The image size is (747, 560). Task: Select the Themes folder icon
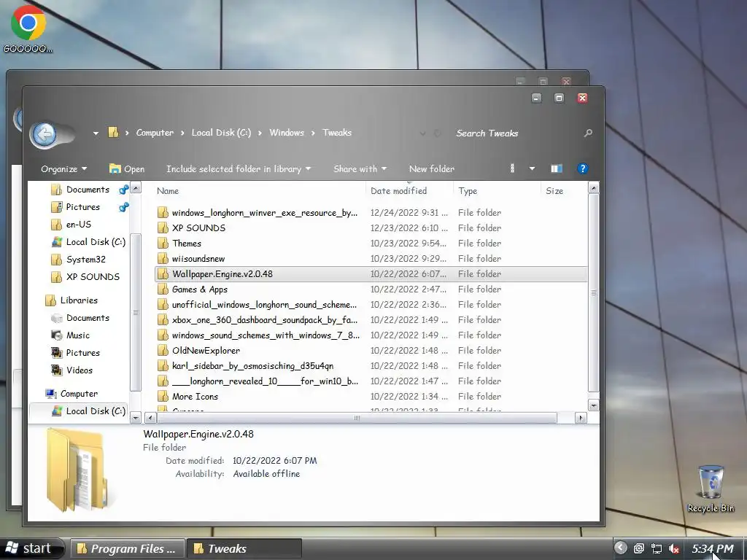tap(163, 244)
